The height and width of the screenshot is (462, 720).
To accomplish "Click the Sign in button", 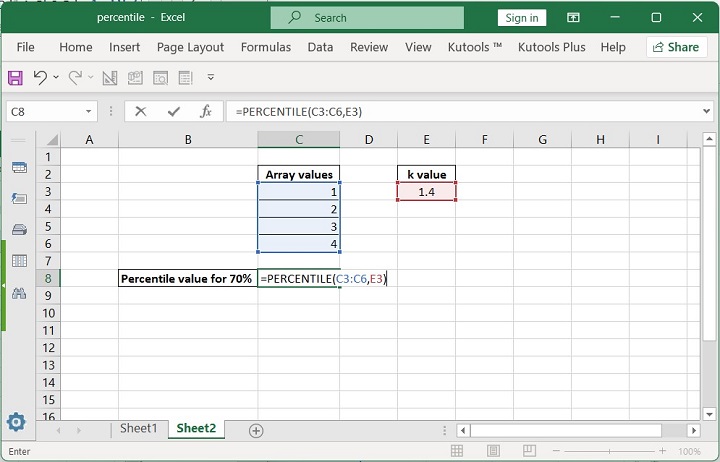I will (522, 18).
